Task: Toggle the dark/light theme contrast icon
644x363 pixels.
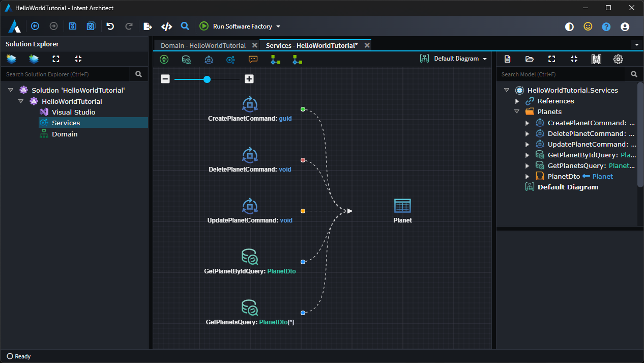Action: point(570,27)
